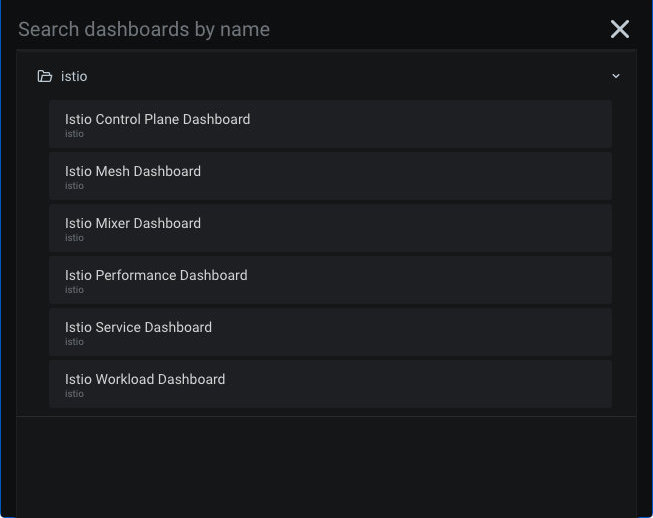The width and height of the screenshot is (653, 518).
Task: Click the blank middle of the istio header row
Action: click(330, 76)
